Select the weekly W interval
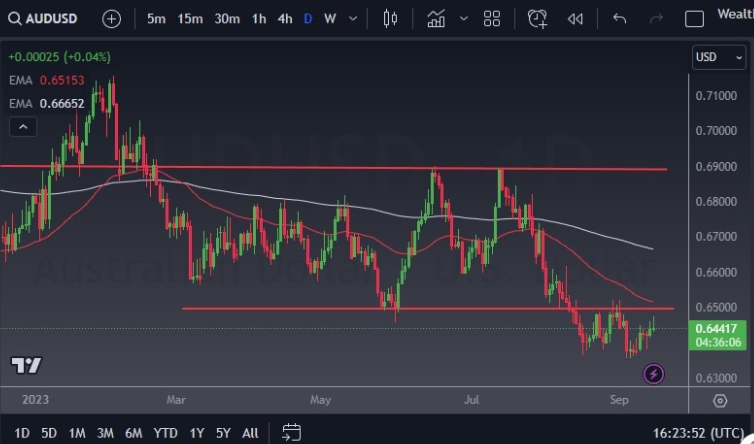Screen dimensions: 754x444 330,18
